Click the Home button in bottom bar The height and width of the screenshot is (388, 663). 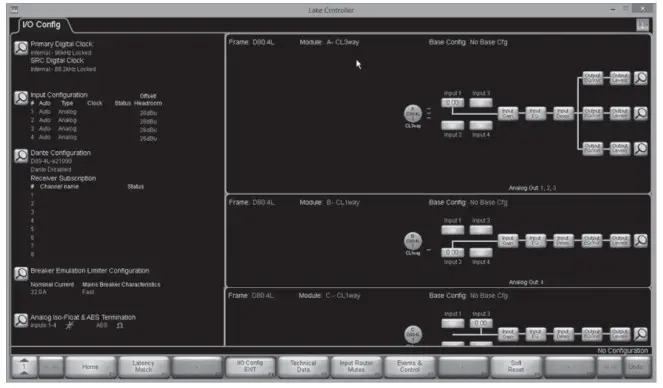pos(90,366)
